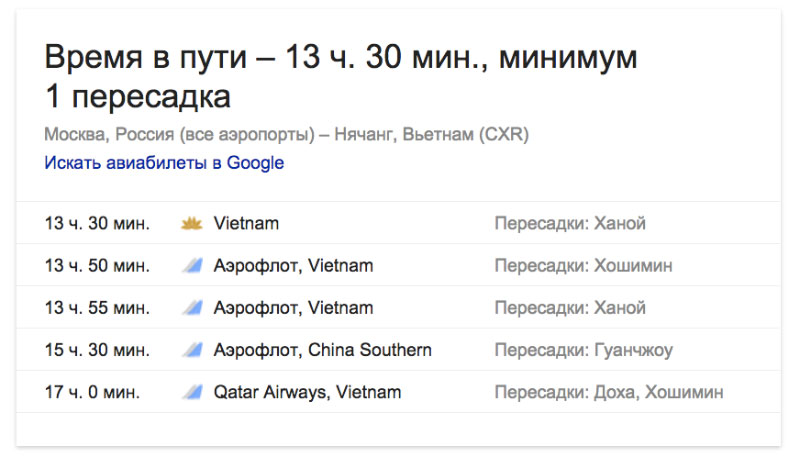The height and width of the screenshot is (457, 800).
Task: Click the Москва, Россия – Нячанг, Вьетнам route subtitle
Action: [x=286, y=134]
